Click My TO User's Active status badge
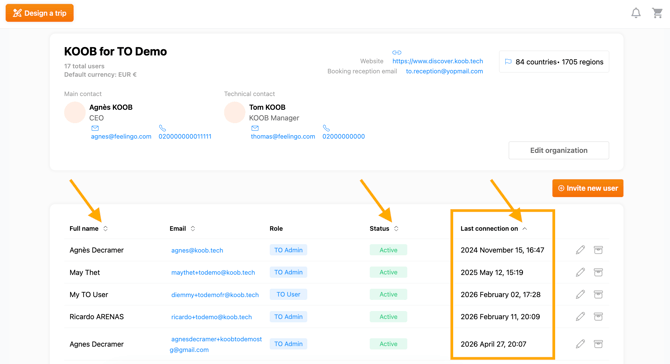 (x=388, y=294)
